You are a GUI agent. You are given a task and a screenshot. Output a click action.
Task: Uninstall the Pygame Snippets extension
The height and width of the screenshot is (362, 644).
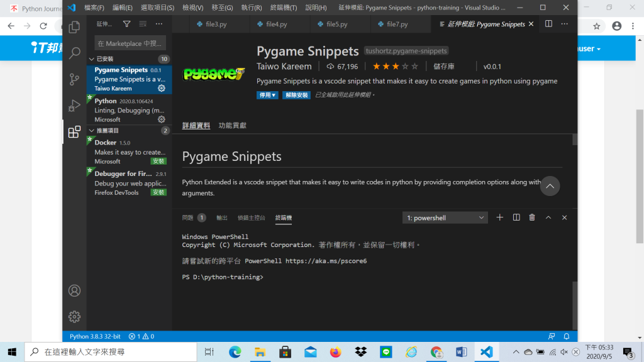click(296, 95)
